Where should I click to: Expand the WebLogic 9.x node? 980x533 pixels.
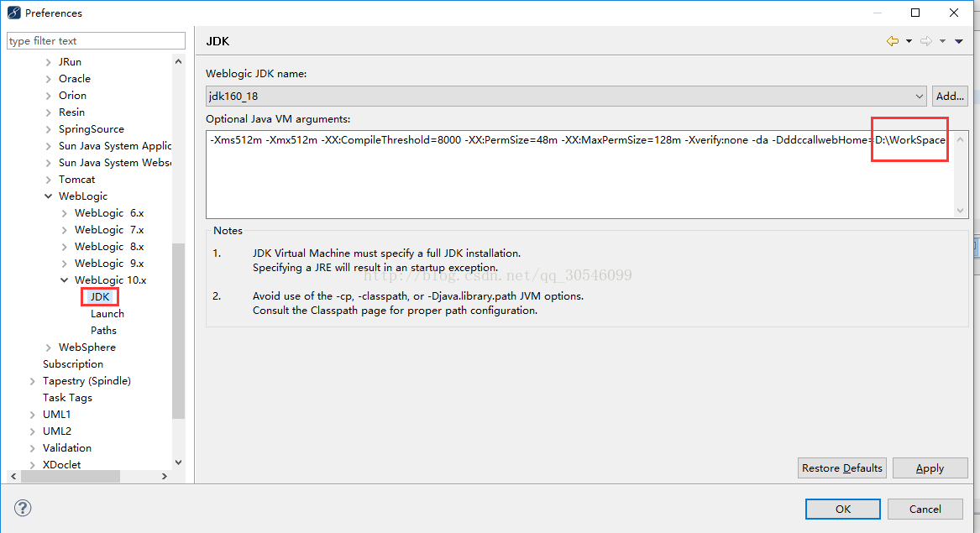click(65, 264)
